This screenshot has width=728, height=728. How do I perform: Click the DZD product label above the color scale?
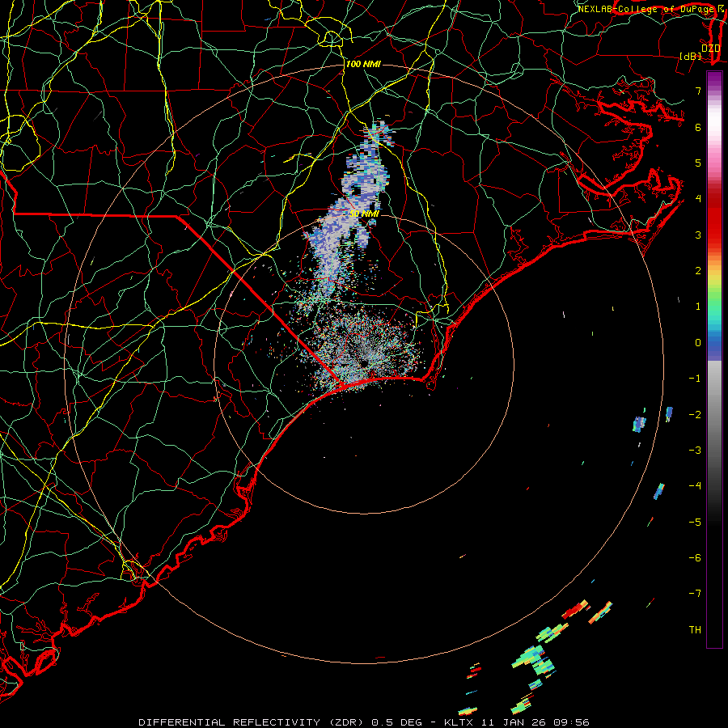click(x=711, y=48)
